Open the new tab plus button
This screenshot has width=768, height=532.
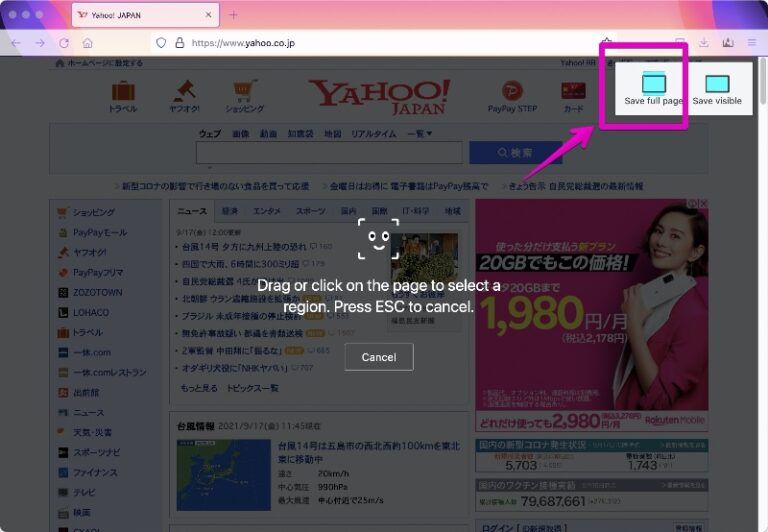click(234, 15)
